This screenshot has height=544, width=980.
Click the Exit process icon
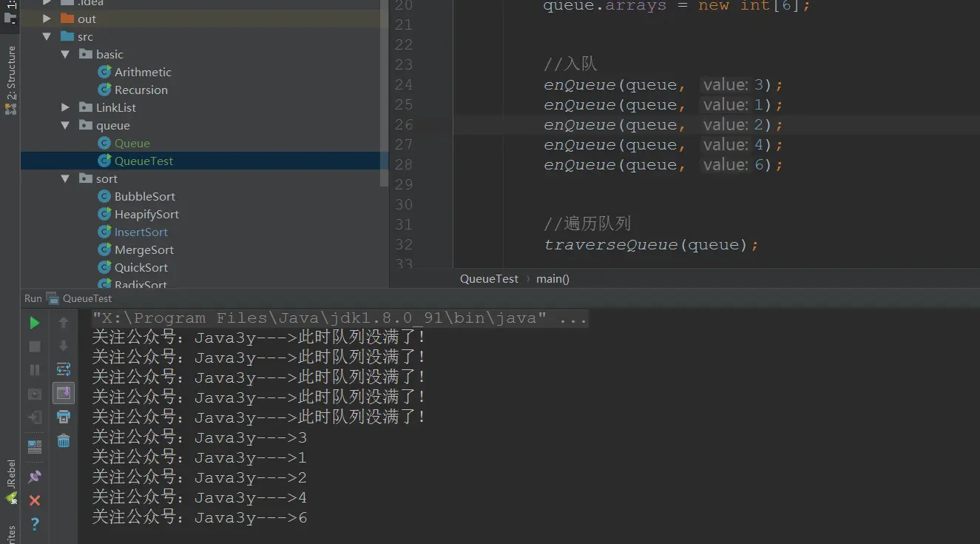point(35,417)
